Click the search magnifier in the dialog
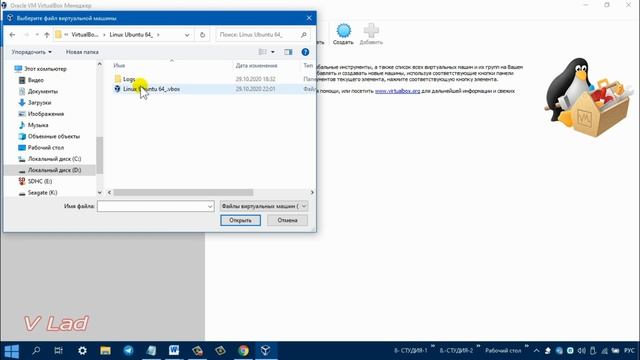Image resolution: width=640 pixels, height=360 pixels. coord(303,35)
